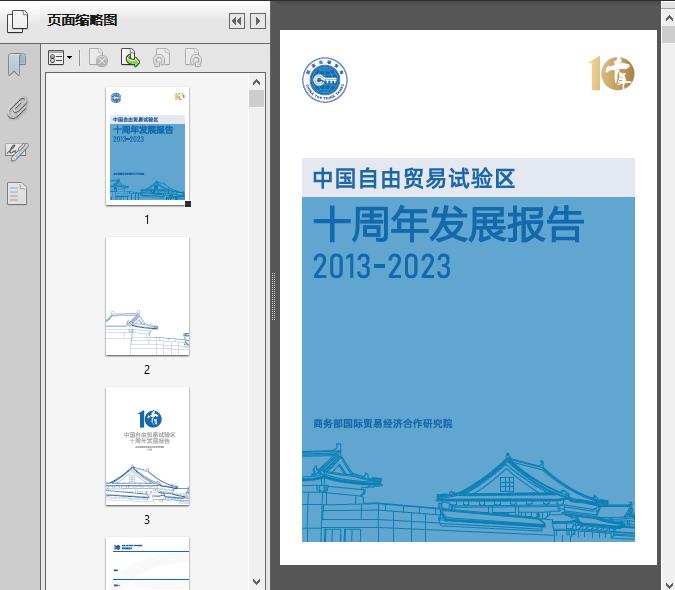Click the '2013-2023' text on the cover
Screen dimensions: 675x590
[381, 266]
